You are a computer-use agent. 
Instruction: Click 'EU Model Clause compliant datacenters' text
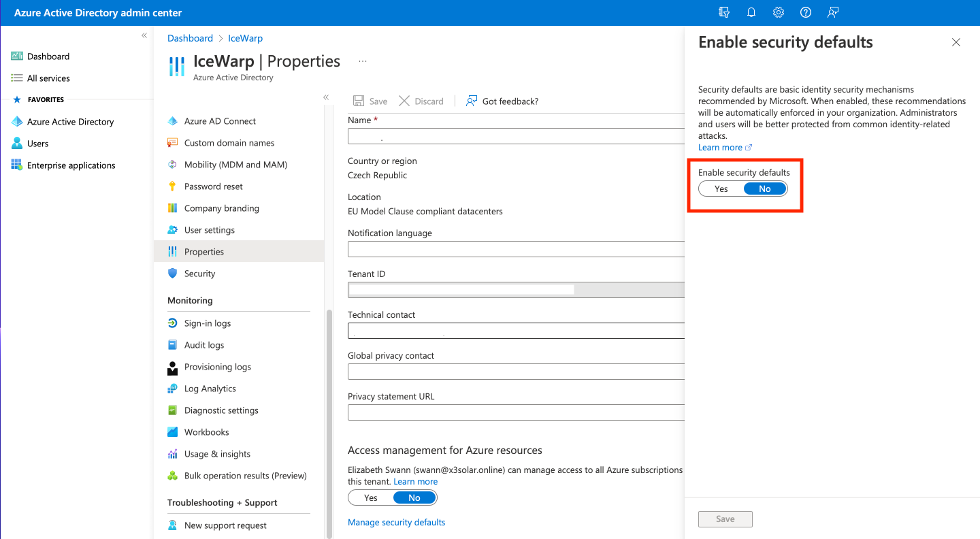coord(425,211)
